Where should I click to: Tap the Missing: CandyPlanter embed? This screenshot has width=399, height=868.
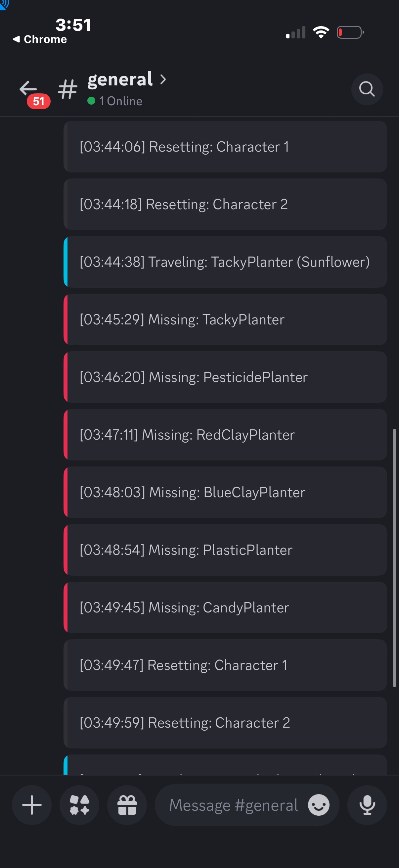point(225,607)
